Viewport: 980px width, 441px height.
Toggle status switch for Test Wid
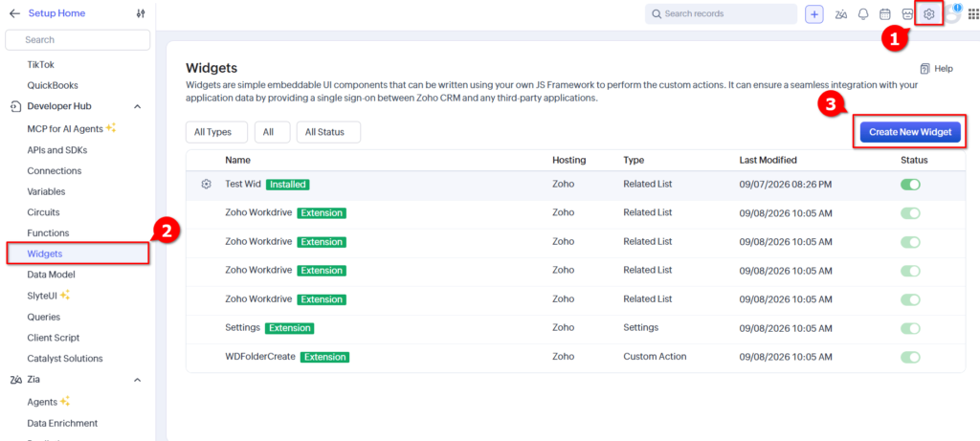pyautogui.click(x=911, y=185)
